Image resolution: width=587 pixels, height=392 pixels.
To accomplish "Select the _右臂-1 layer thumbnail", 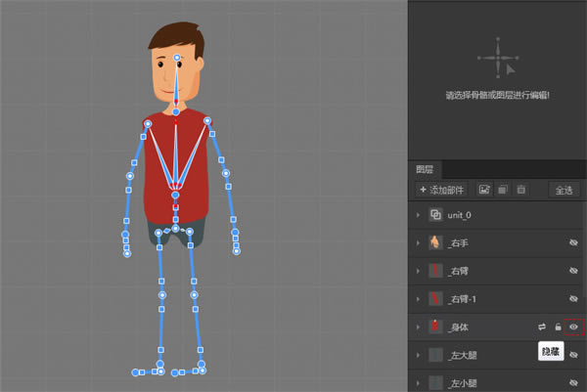I will click(435, 298).
